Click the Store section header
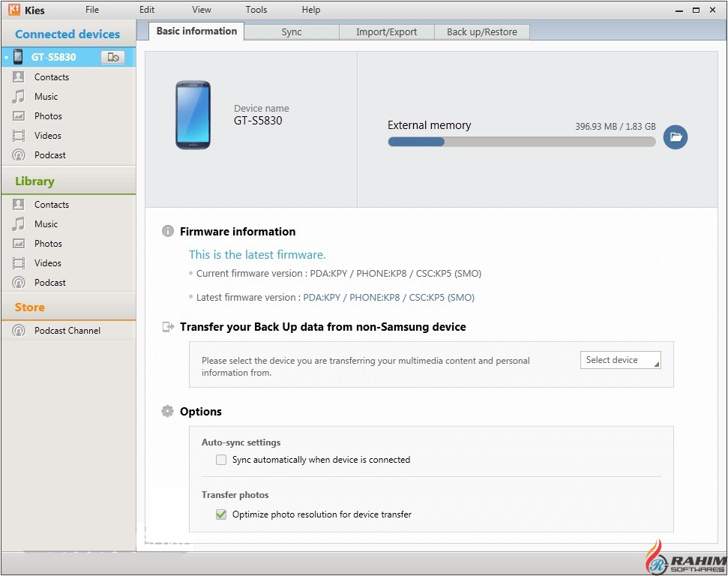This screenshot has height=576, width=728. (30, 307)
